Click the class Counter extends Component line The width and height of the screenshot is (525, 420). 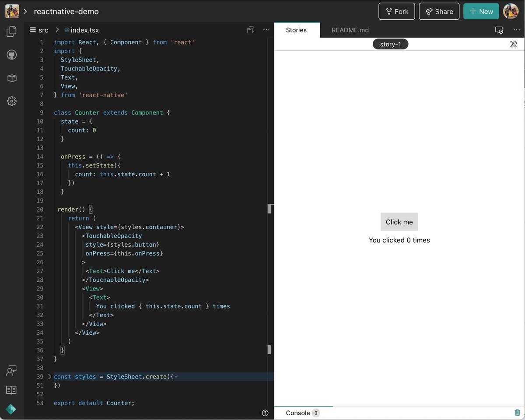[112, 112]
